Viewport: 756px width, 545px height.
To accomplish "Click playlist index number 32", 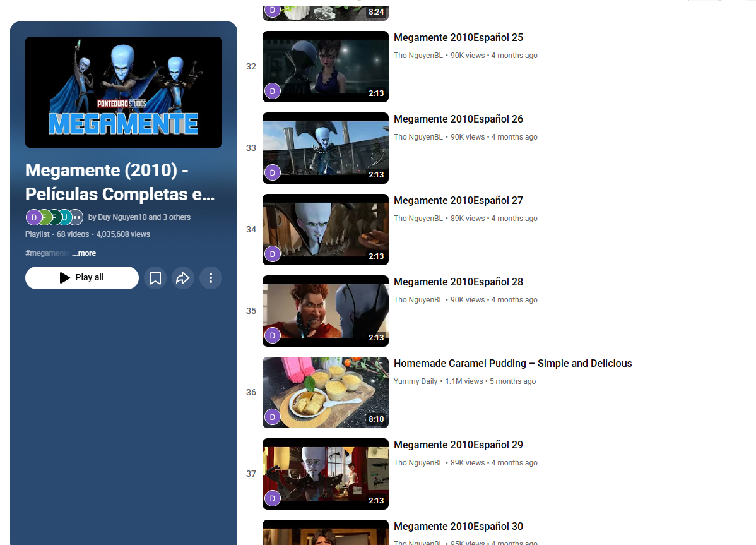I will pyautogui.click(x=251, y=66).
